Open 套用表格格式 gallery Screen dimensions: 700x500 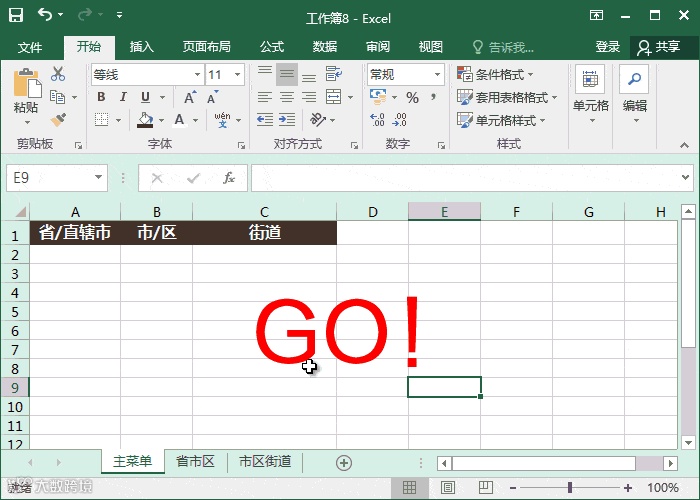pos(507,97)
